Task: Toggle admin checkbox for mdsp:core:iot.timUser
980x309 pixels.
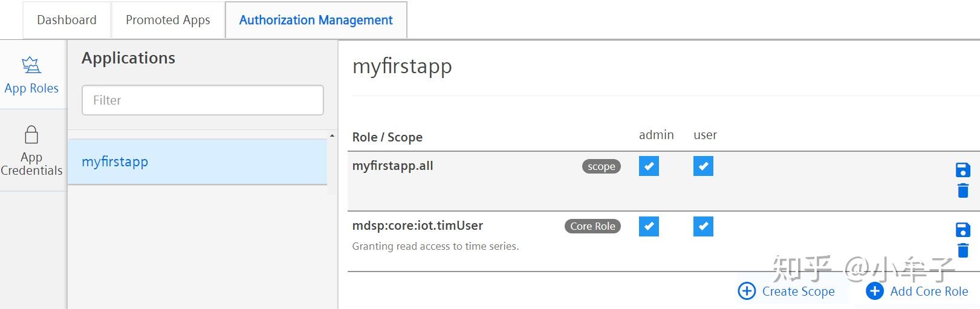Action: pos(649,226)
